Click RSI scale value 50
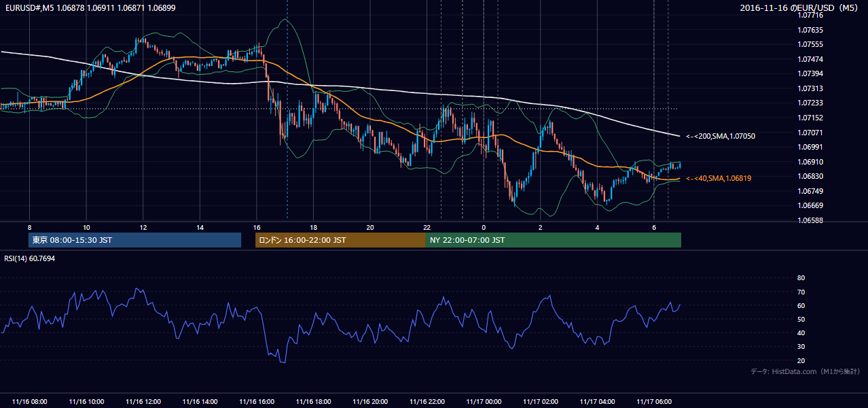The image size is (868, 408). pos(801,319)
